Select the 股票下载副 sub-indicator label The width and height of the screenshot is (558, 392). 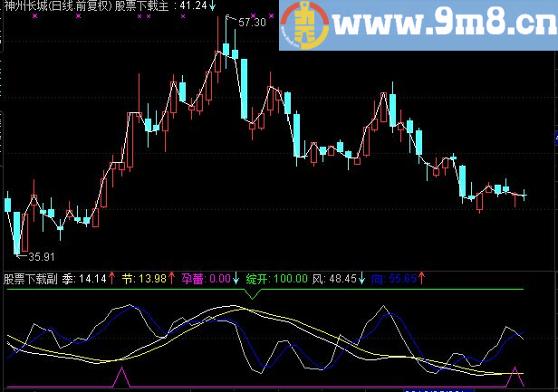click(31, 279)
